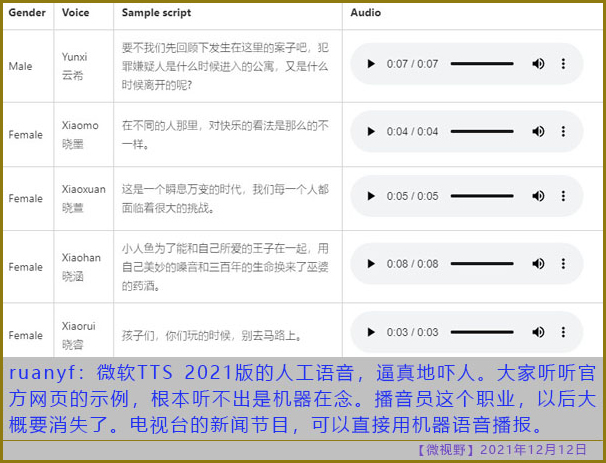This screenshot has height=463, width=606.
Task: Click the Yunxi sample script text
Action: [225, 66]
